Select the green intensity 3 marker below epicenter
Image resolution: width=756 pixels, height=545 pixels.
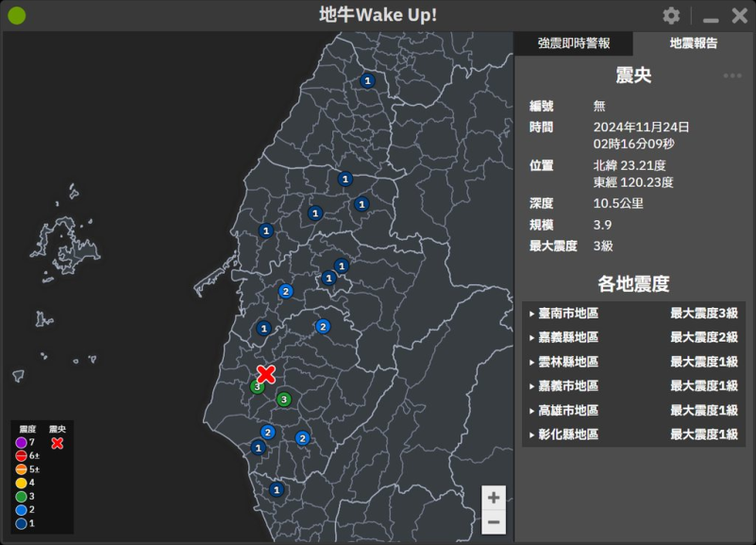284,400
